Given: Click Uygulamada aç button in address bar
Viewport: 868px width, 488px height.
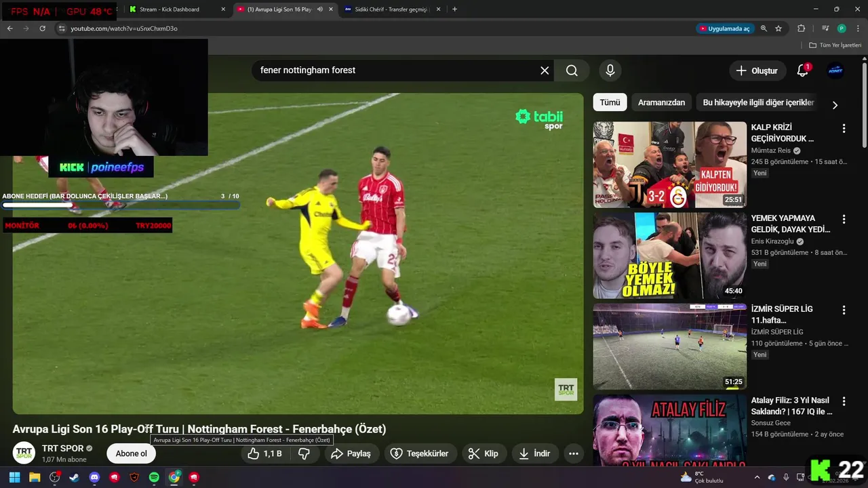Looking at the screenshot, I should tap(724, 28).
